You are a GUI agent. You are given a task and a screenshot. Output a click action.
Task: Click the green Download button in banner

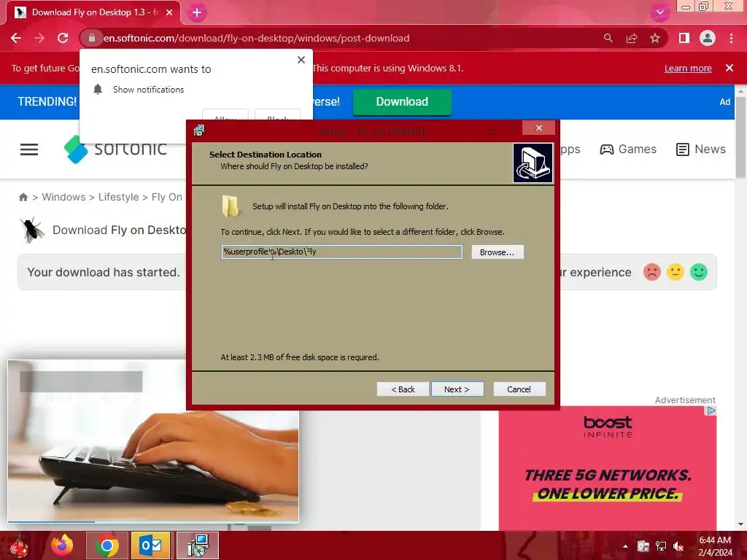click(x=402, y=102)
